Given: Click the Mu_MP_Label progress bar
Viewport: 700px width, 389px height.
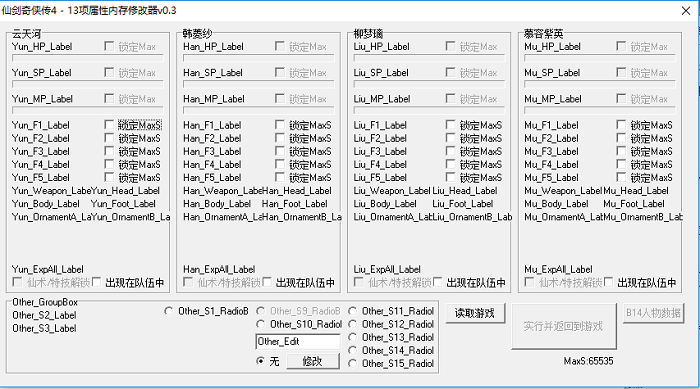Looking at the screenshot, I should [x=600, y=110].
